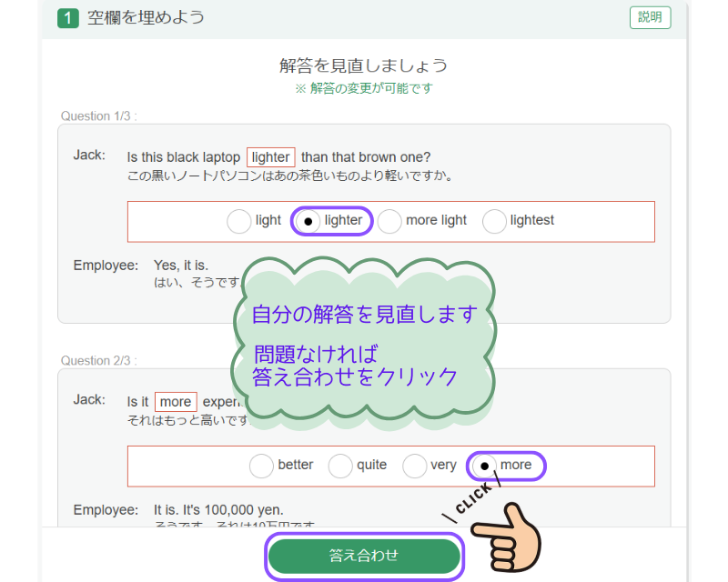
Task: Choose the 'more light' radio option
Action: 389,221
